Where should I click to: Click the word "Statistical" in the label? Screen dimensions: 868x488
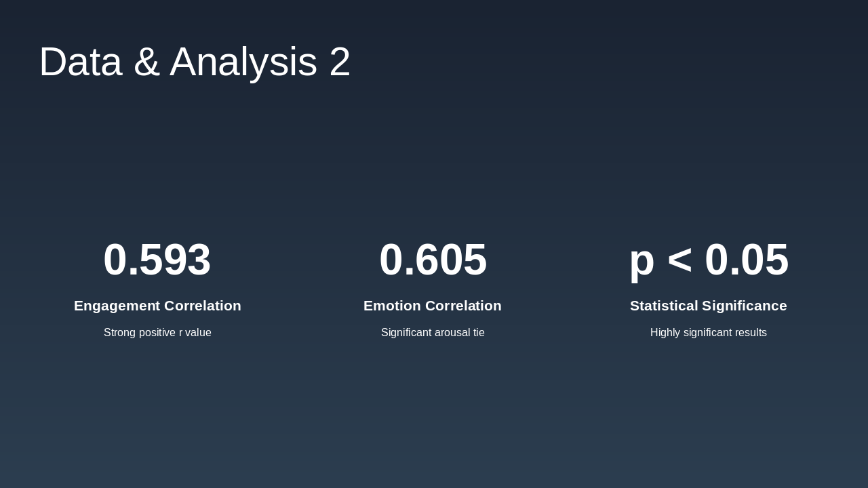tap(664, 306)
